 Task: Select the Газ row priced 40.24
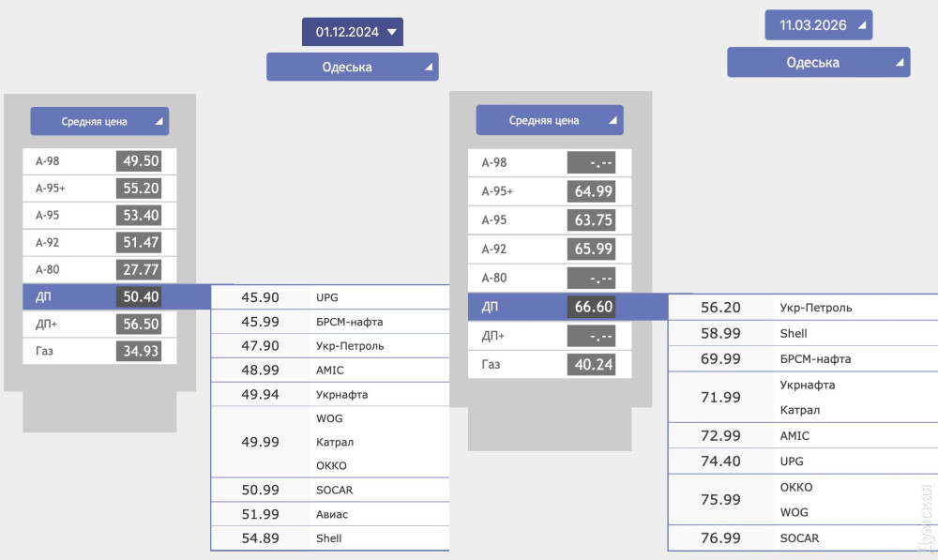[x=550, y=365]
